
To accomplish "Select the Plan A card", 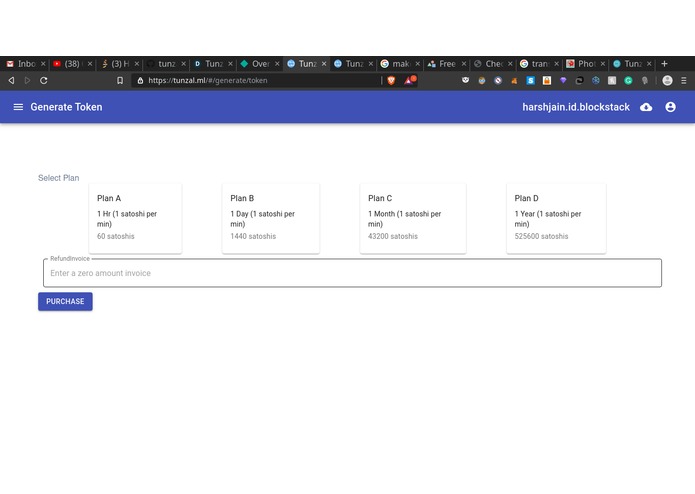I will 135,218.
